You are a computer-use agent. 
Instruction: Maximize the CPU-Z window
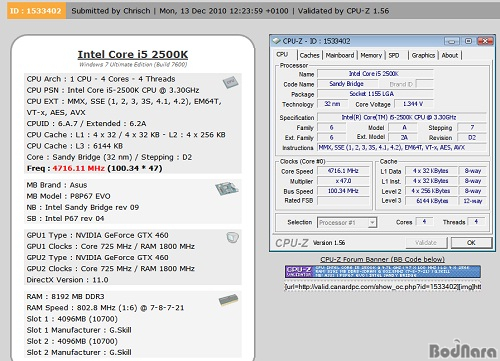(x=468, y=41)
